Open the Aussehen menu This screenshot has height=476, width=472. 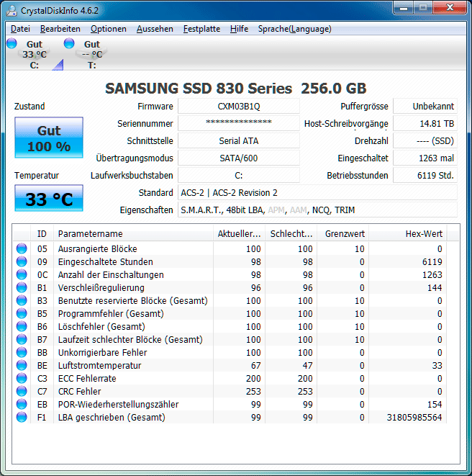(x=155, y=29)
